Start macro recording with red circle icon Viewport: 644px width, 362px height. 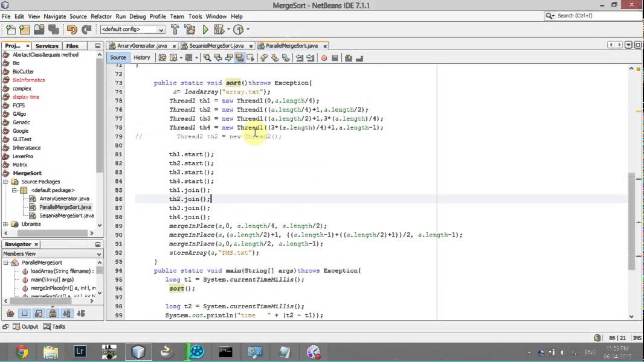point(324,58)
